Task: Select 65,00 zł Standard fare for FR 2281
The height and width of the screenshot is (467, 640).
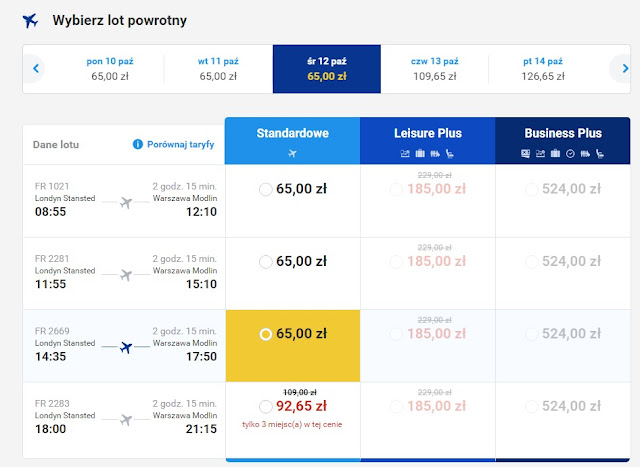Action: pos(266,262)
